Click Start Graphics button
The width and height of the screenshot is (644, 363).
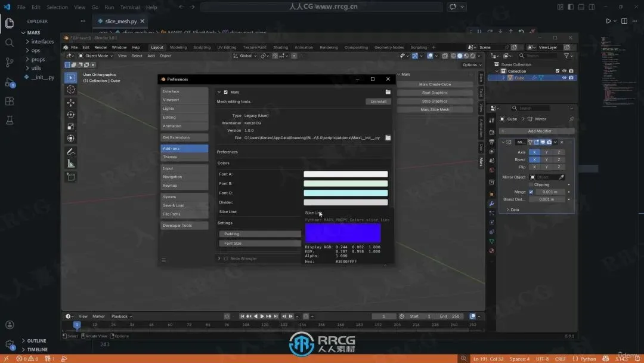(x=435, y=93)
